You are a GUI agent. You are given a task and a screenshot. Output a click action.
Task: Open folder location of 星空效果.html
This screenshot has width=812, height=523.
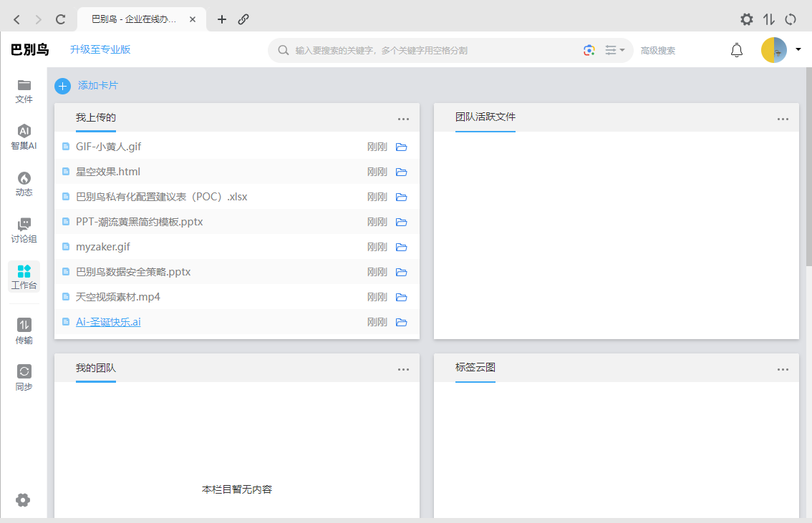(401, 172)
